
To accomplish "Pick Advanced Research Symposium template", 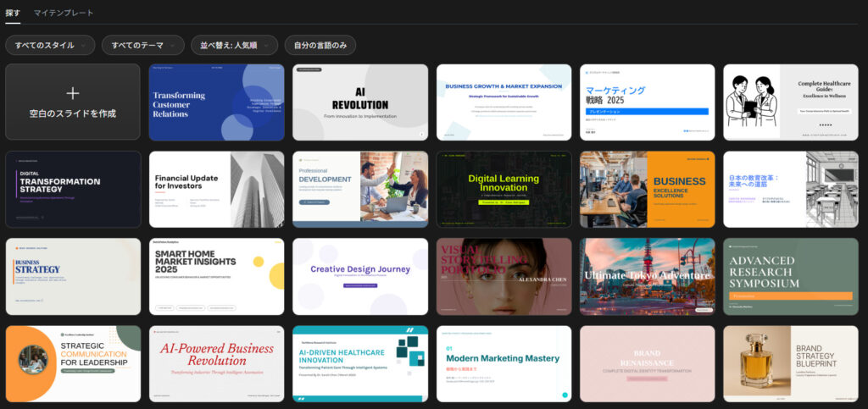I will click(791, 276).
